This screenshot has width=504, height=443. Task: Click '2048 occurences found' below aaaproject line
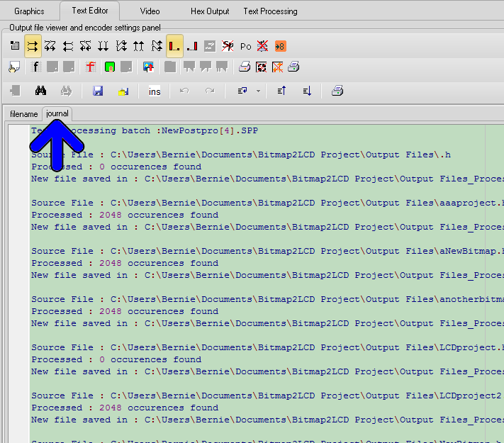(x=159, y=215)
